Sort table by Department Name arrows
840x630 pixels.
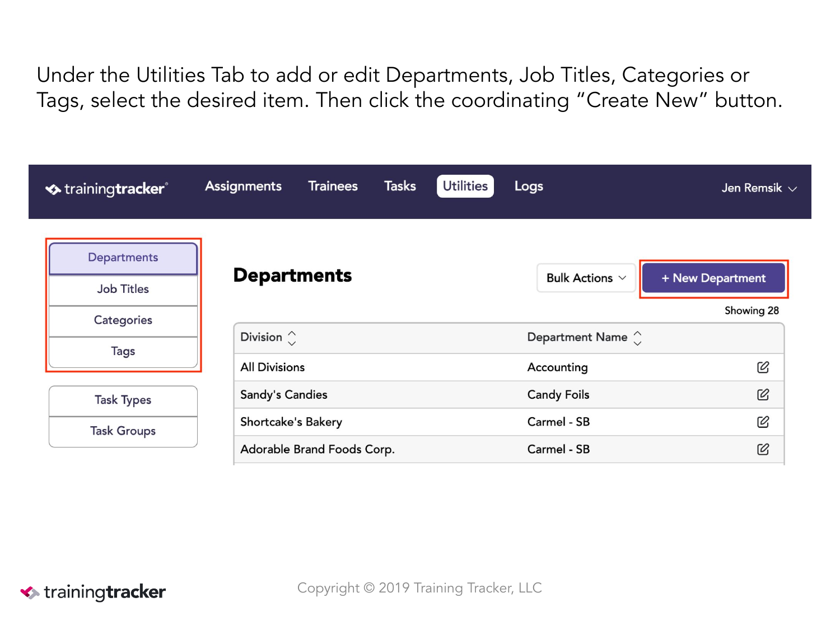637,338
